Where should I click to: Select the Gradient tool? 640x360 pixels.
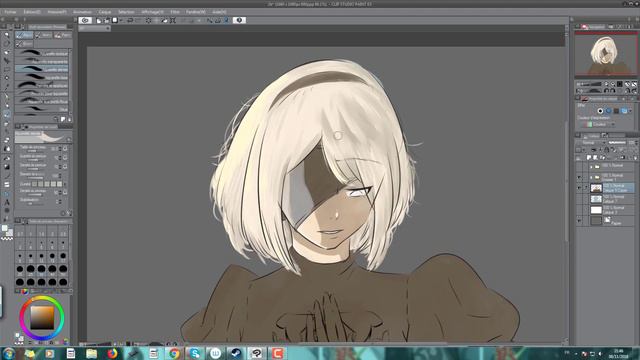pyautogui.click(x=7, y=167)
